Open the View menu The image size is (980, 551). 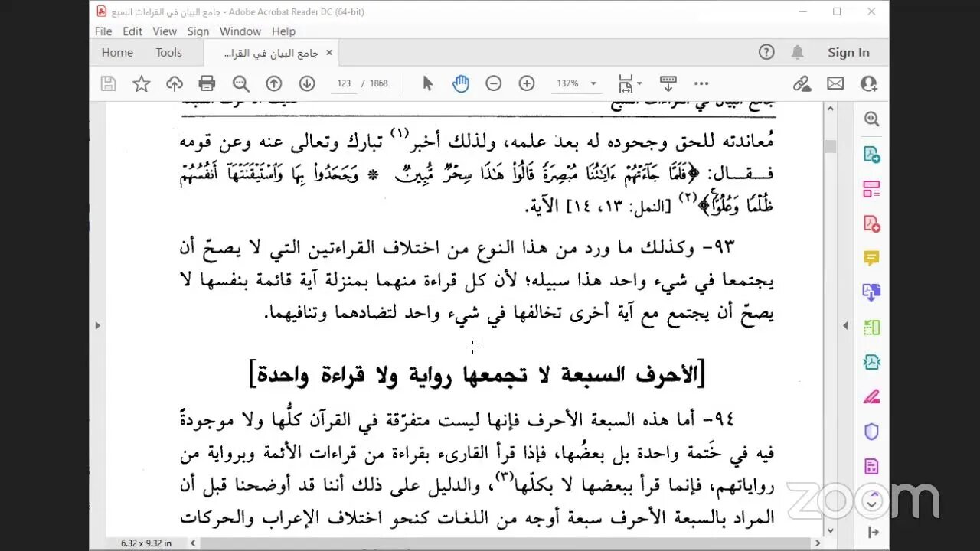point(165,31)
